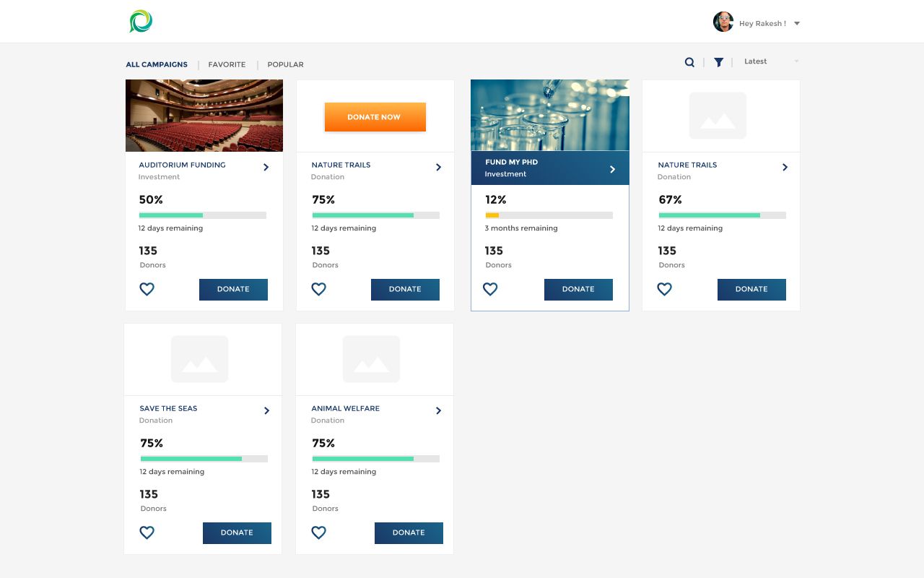Select the All Campaigns tab
Image resolution: width=924 pixels, height=578 pixels.
tap(157, 65)
